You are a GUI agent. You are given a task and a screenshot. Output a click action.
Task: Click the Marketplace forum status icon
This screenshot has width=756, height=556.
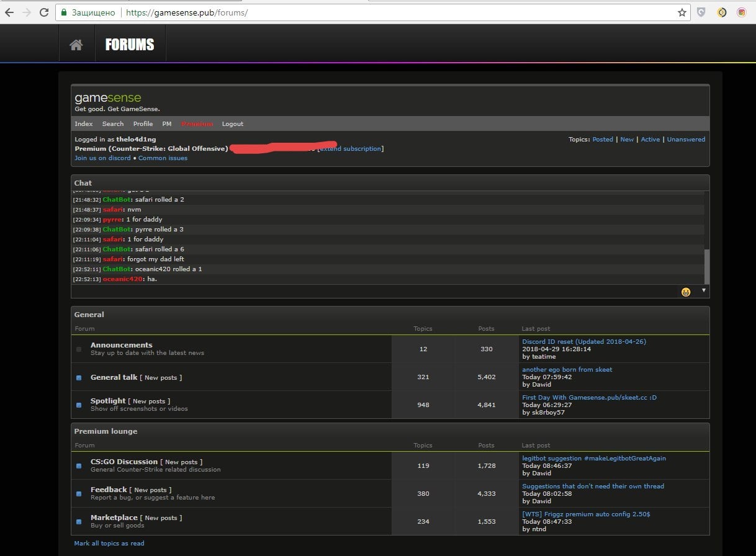[x=79, y=521]
